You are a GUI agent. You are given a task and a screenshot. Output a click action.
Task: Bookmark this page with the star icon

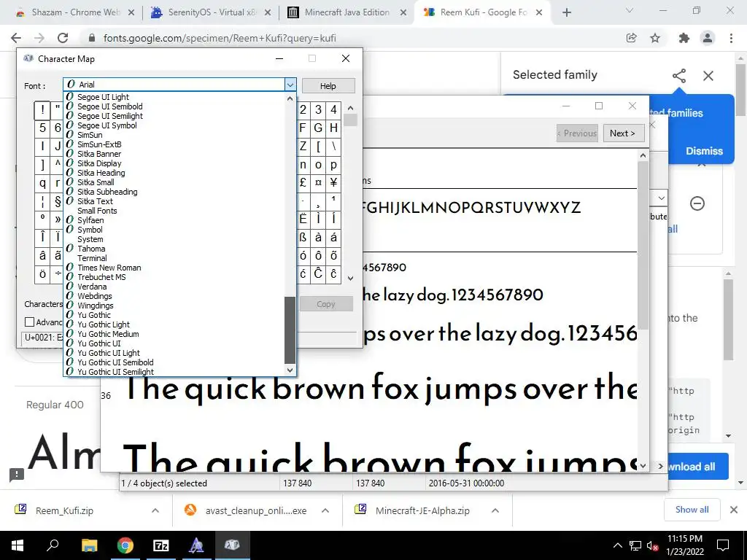click(x=655, y=38)
